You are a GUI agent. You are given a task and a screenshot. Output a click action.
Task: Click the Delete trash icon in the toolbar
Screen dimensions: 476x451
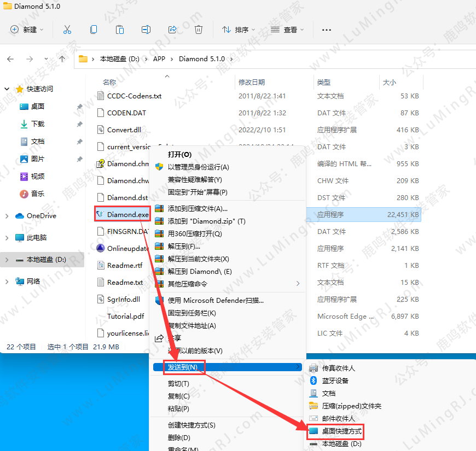198,30
